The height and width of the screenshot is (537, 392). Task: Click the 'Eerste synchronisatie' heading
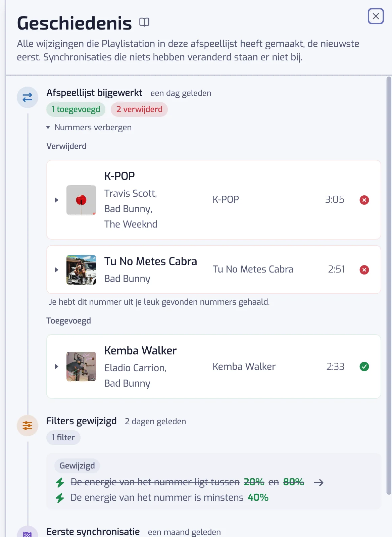pyautogui.click(x=93, y=532)
